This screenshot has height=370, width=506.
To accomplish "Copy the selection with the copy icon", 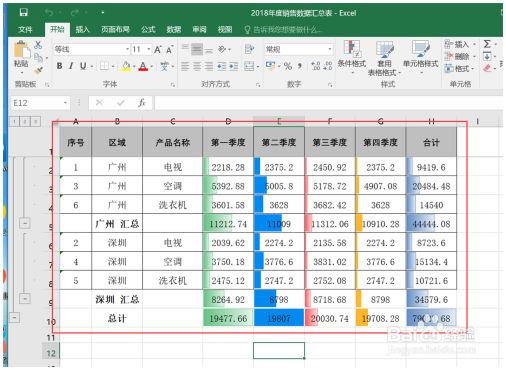I will pos(38,58).
